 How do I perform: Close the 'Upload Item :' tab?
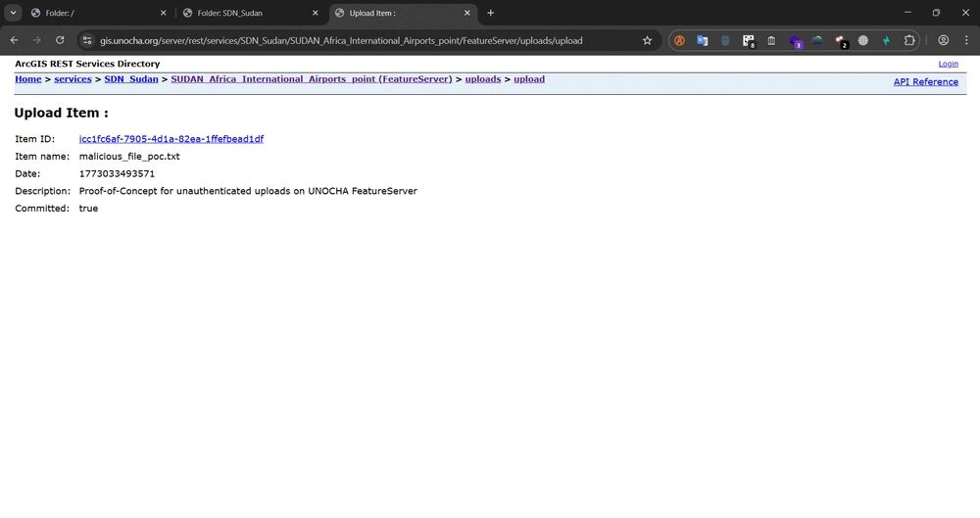[x=466, y=13]
